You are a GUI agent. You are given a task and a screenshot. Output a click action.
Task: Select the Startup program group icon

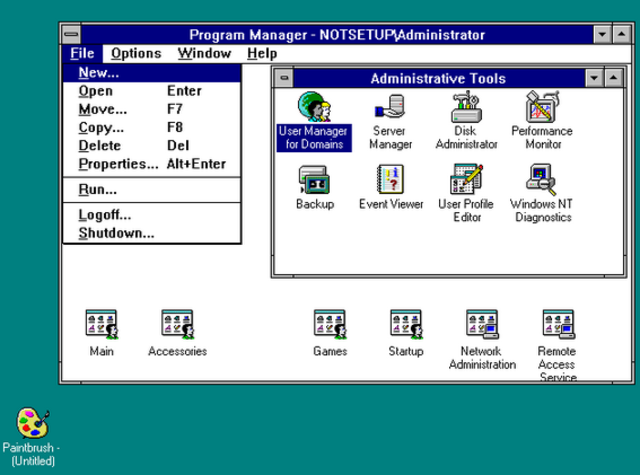[x=406, y=325]
